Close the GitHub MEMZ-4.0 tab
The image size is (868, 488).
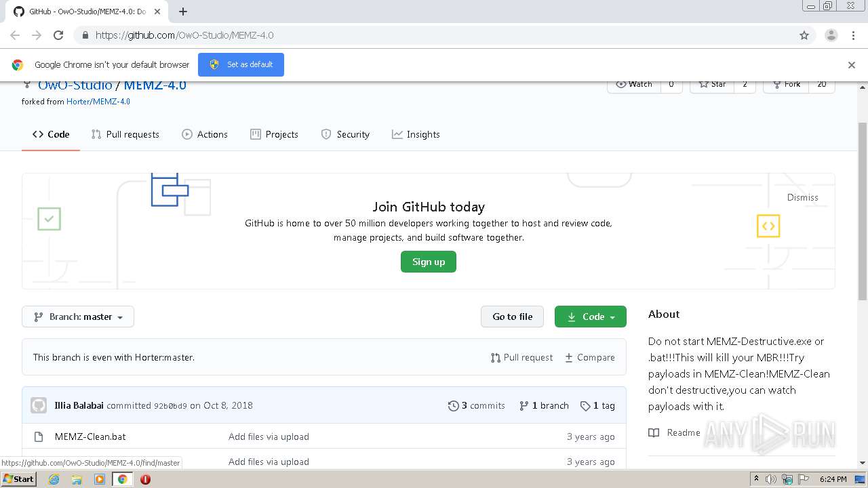tap(158, 12)
